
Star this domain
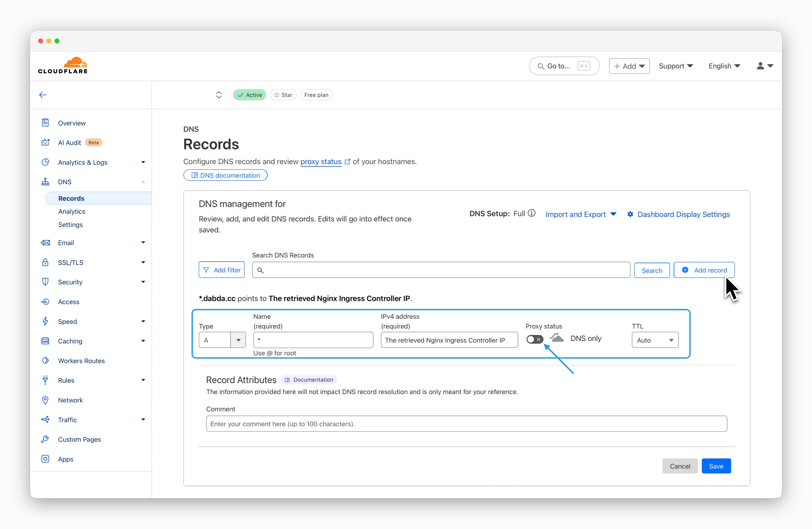click(x=283, y=95)
